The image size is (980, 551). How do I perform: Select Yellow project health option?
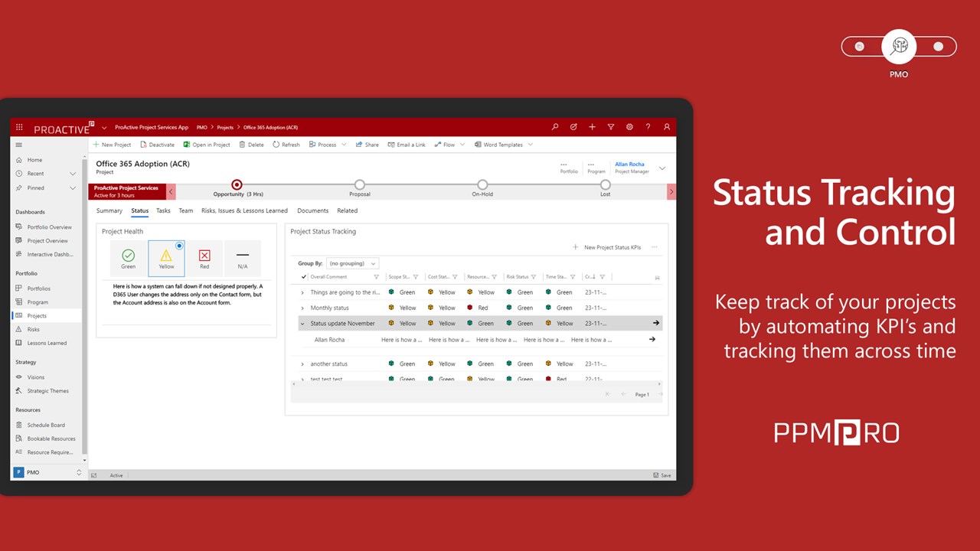coord(166,259)
